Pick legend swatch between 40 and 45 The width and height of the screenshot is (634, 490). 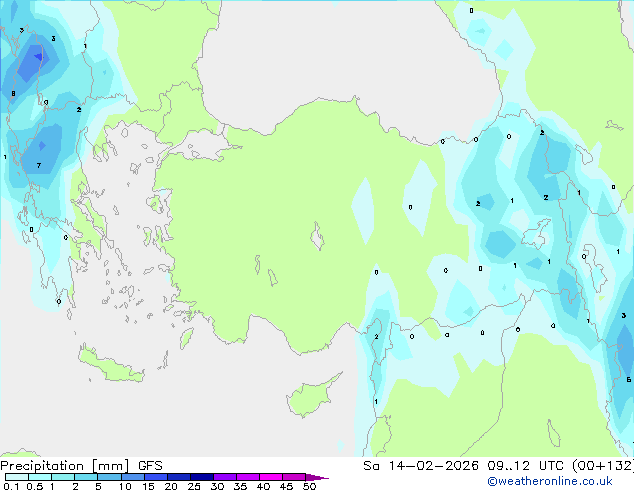pos(271,477)
